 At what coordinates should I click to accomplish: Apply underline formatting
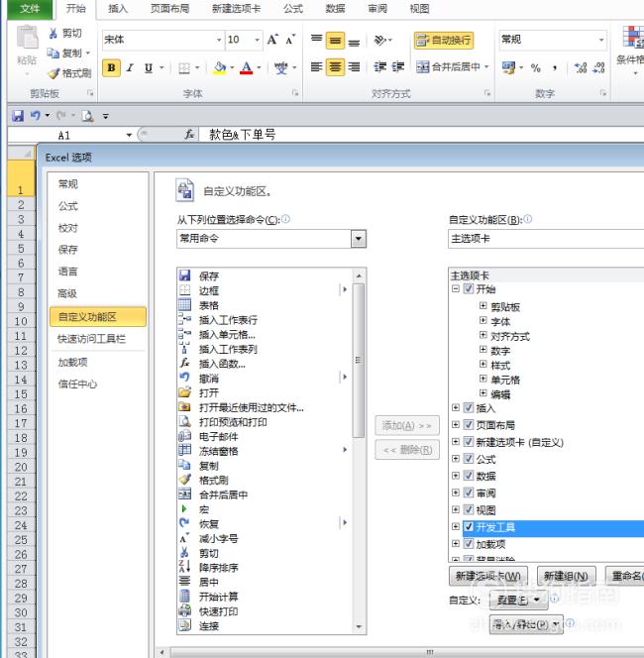[148, 67]
